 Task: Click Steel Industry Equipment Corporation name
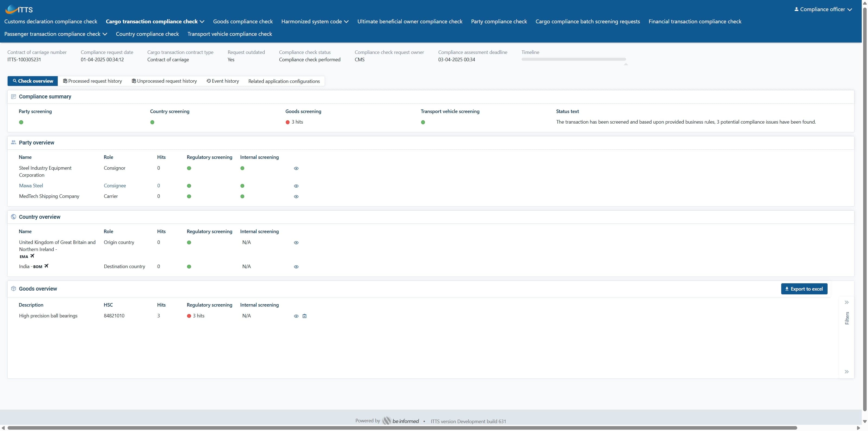[45, 171]
